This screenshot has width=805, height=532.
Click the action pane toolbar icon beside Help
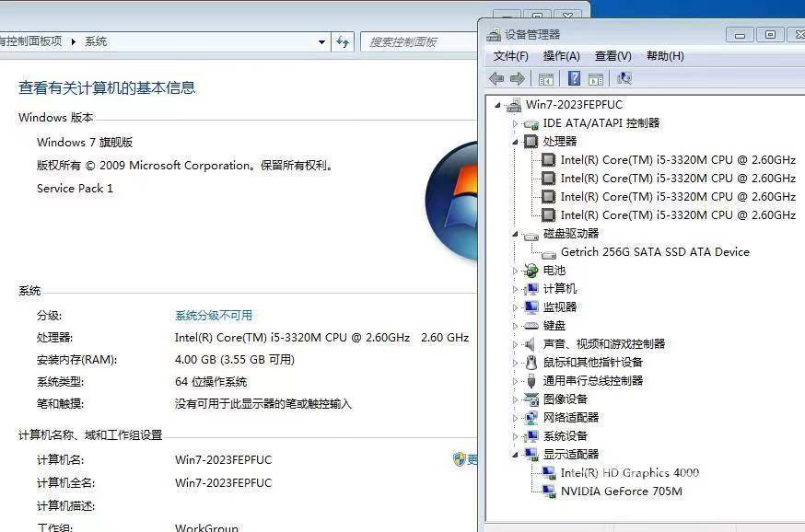tap(596, 79)
